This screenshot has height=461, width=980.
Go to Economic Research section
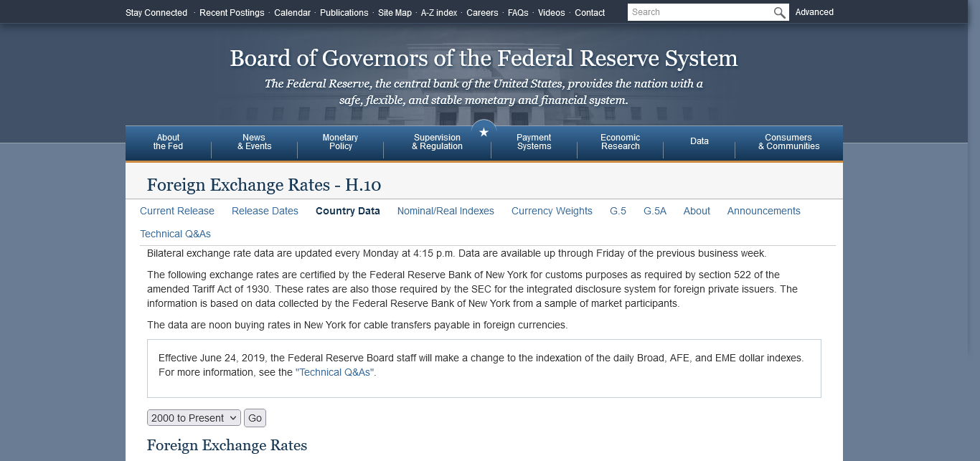coord(620,142)
